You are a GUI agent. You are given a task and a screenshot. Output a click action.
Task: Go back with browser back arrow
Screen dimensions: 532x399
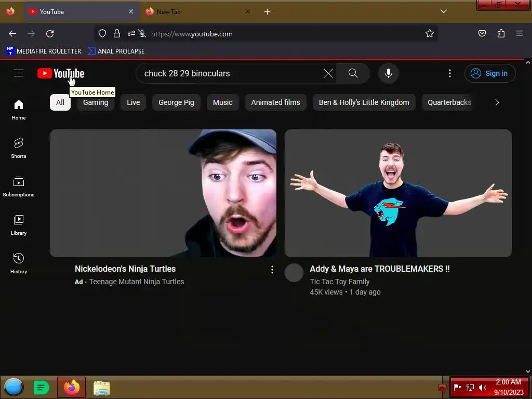(x=12, y=34)
